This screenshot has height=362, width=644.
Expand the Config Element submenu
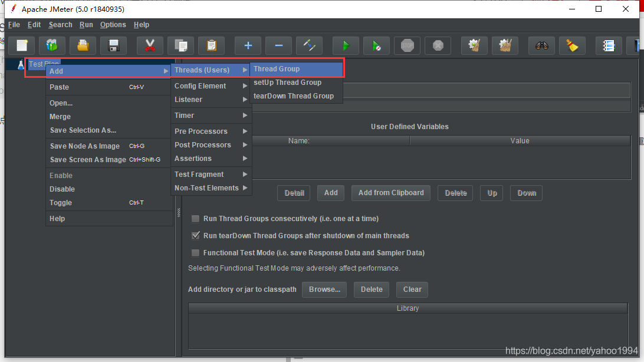click(211, 85)
